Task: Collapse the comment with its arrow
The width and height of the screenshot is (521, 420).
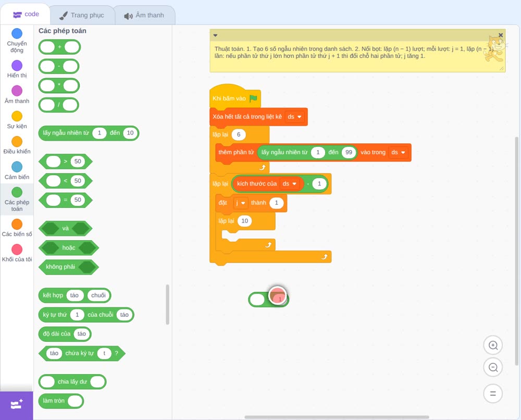Action: (215, 35)
